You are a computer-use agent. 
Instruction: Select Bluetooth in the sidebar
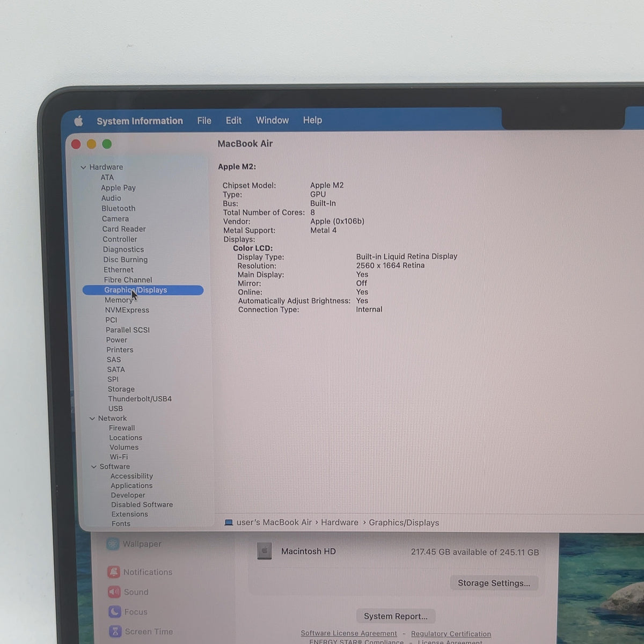pyautogui.click(x=119, y=208)
